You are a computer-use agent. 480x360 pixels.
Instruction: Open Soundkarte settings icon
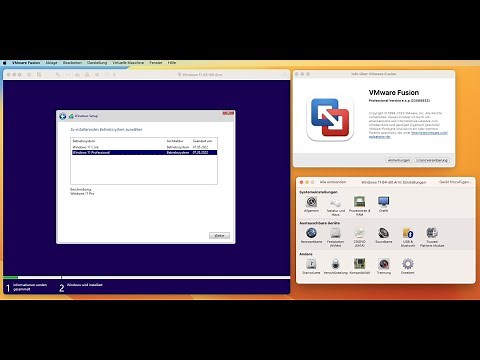383,232
